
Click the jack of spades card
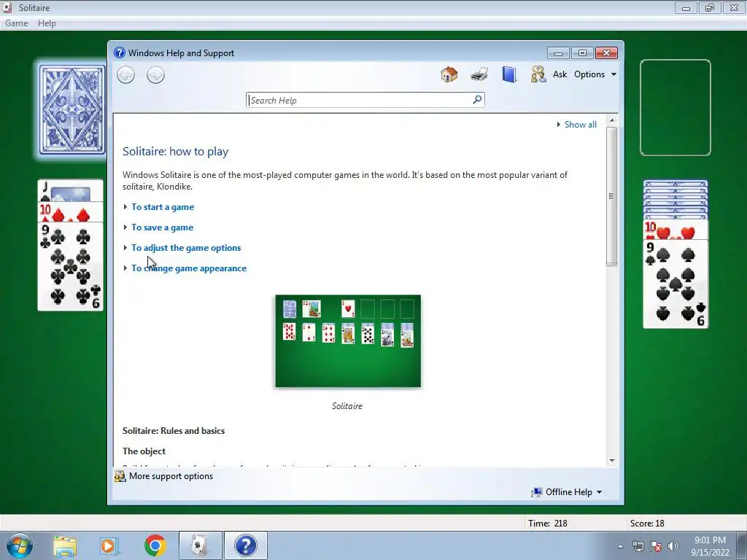[x=71, y=191]
